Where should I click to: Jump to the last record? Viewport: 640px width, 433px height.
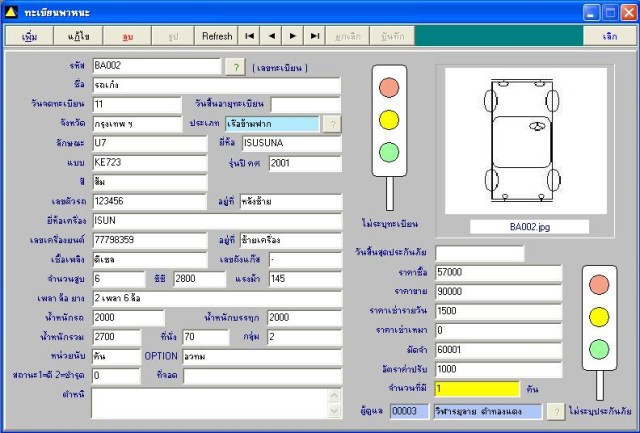[x=315, y=36]
